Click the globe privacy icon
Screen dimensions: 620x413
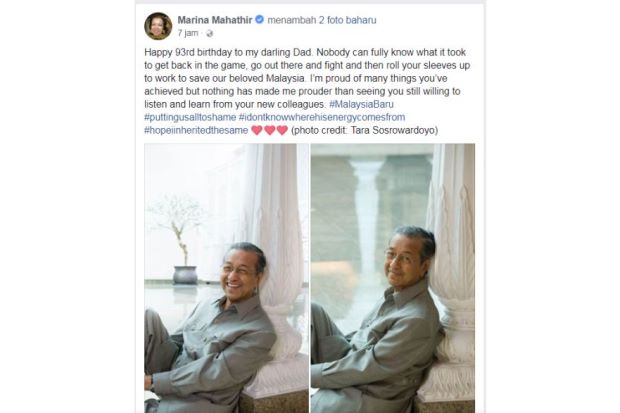(x=209, y=33)
